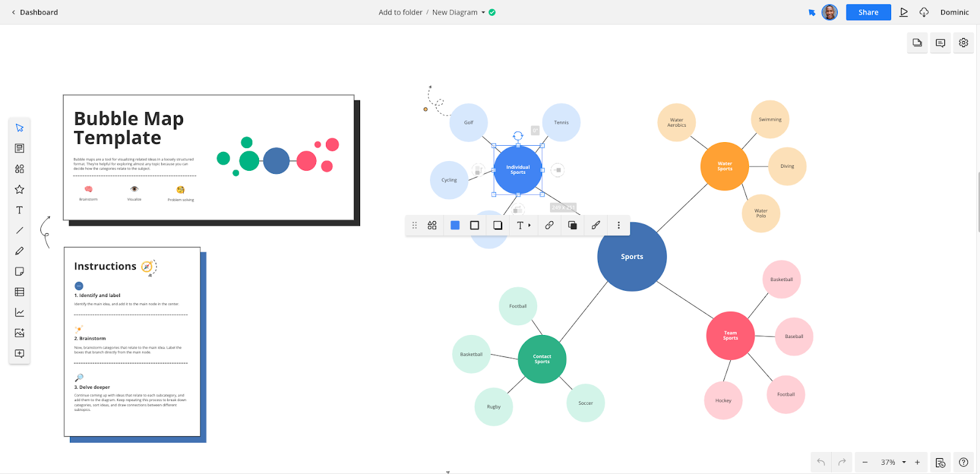Viewport: 980px width, 474px height.
Task: Pick the sticky note tool
Action: pos(20,271)
